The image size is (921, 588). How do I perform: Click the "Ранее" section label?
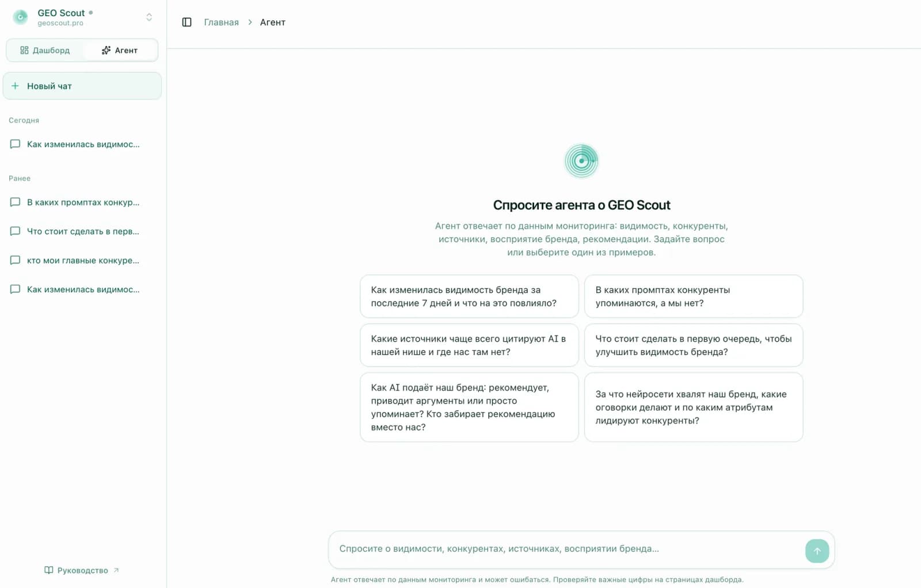20,178
